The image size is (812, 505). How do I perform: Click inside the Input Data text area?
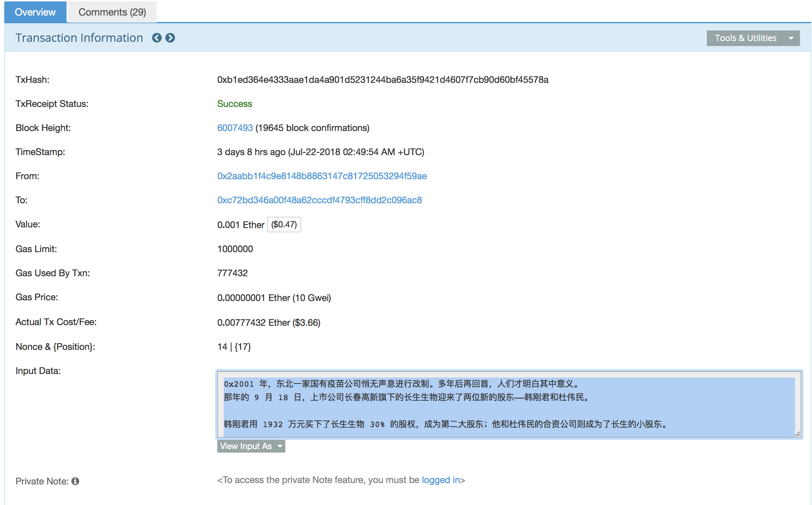point(509,404)
